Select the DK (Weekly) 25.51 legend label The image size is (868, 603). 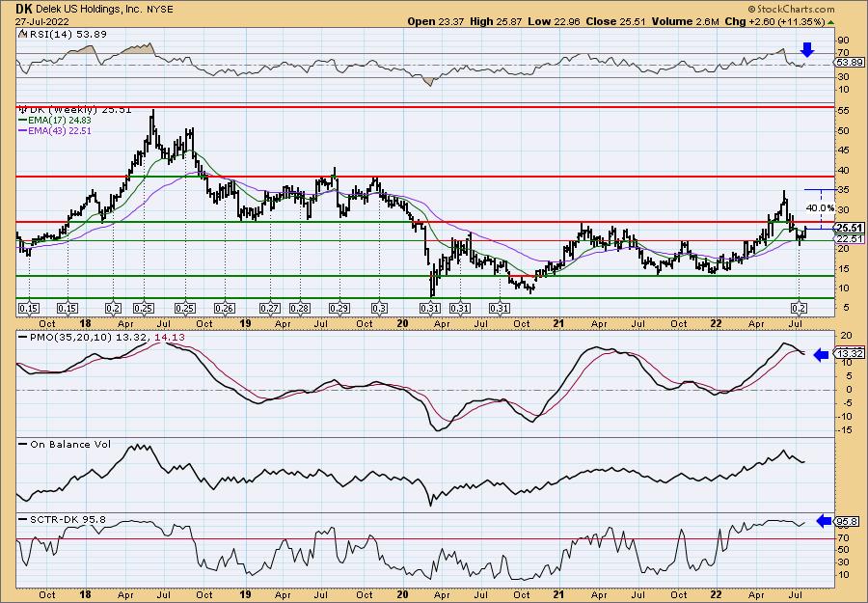click(x=74, y=110)
